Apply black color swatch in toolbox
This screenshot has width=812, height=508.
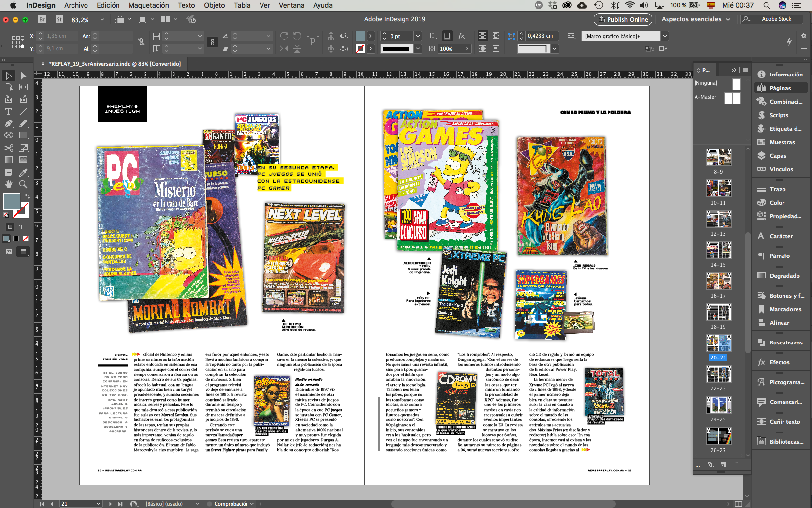pos(16,239)
